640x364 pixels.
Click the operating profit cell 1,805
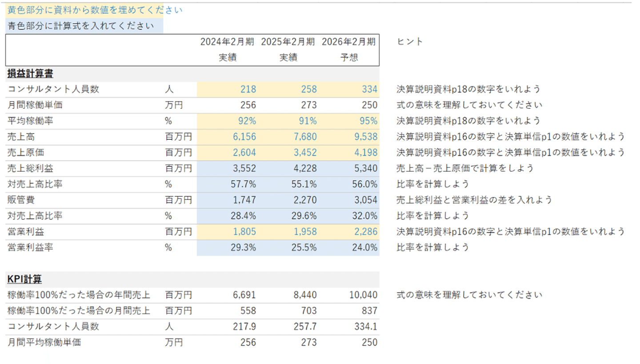227,232
